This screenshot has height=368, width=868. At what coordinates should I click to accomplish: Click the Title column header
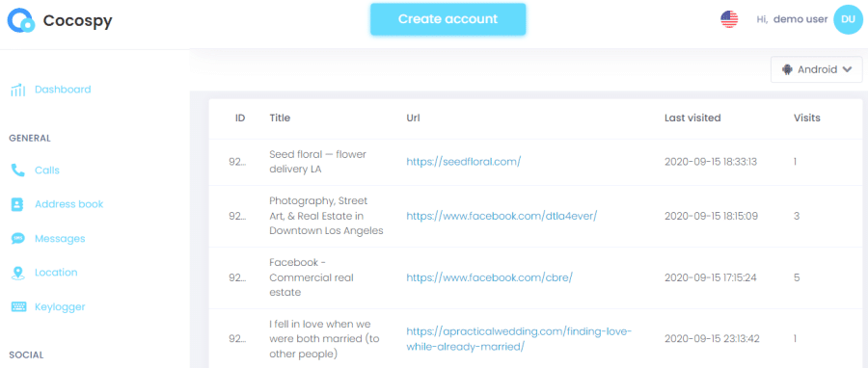280,118
